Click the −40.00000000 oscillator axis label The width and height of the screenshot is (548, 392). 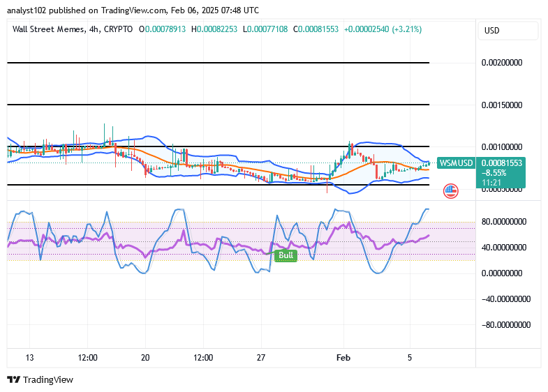pos(506,299)
